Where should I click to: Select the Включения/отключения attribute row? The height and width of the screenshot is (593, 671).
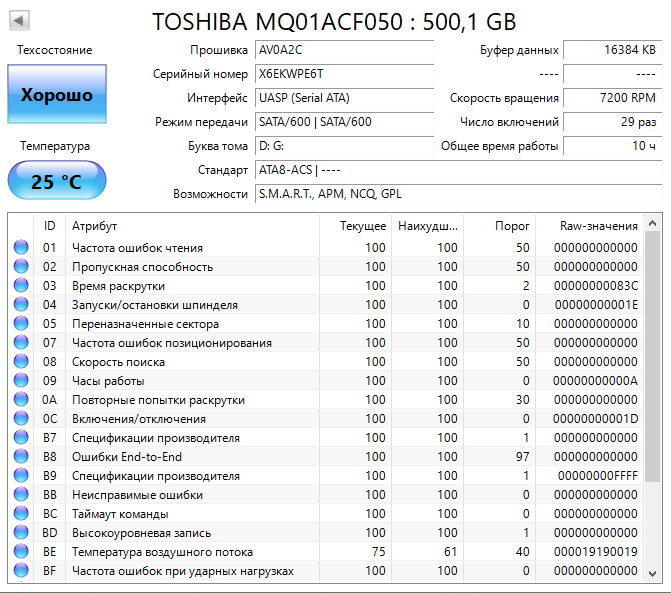(326, 418)
